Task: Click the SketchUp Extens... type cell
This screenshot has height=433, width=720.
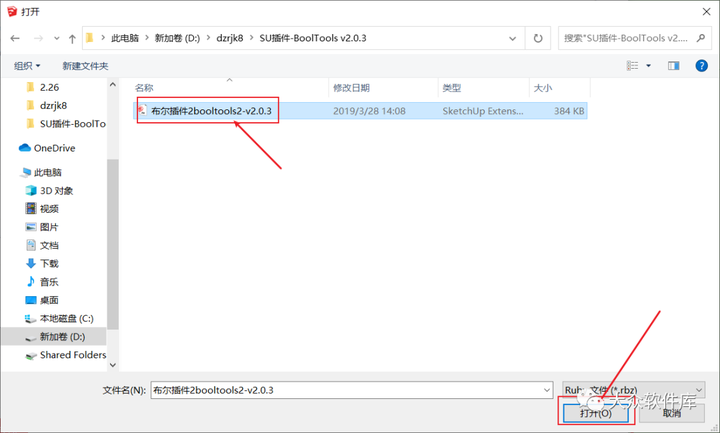Action: pyautogui.click(x=483, y=111)
